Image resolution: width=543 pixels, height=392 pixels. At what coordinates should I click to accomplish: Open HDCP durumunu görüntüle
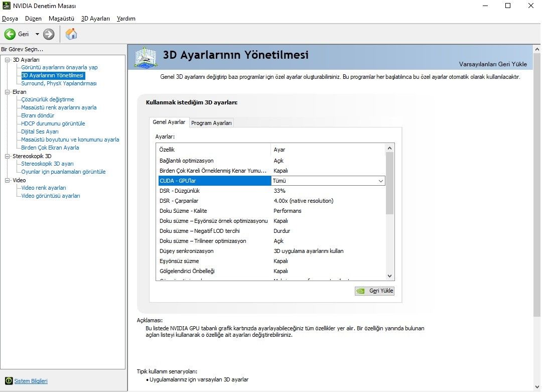[53, 123]
